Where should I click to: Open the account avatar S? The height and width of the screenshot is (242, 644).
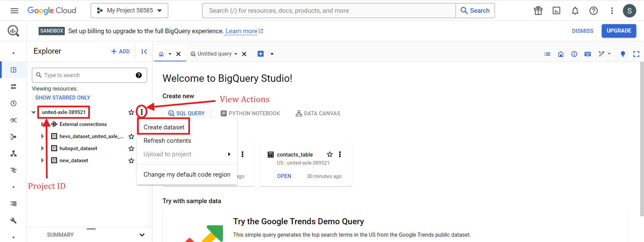pos(630,11)
